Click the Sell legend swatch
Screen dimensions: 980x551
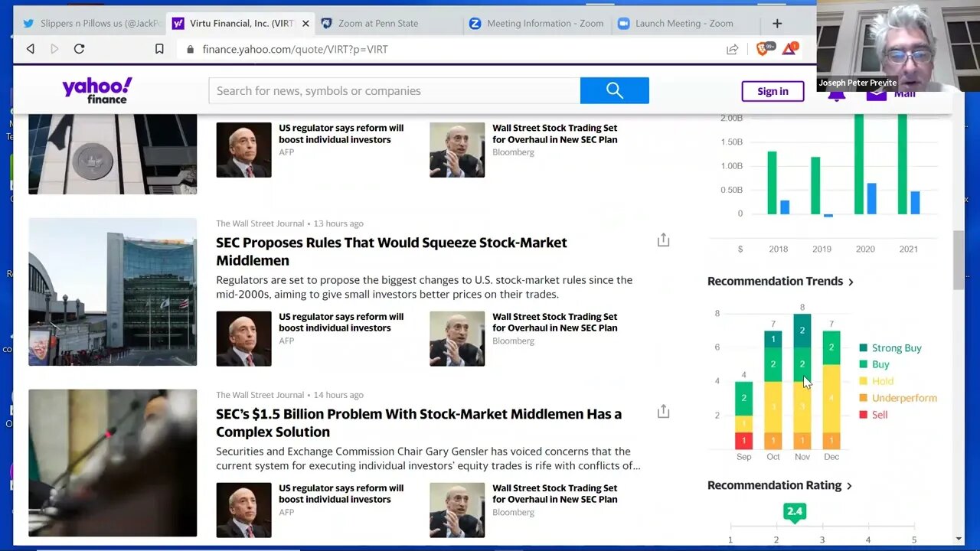864,415
